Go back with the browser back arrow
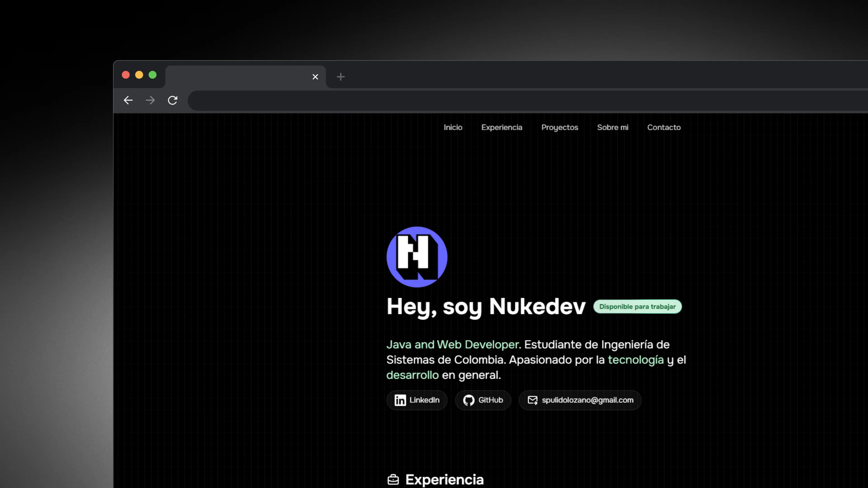868x488 pixels. [128, 100]
